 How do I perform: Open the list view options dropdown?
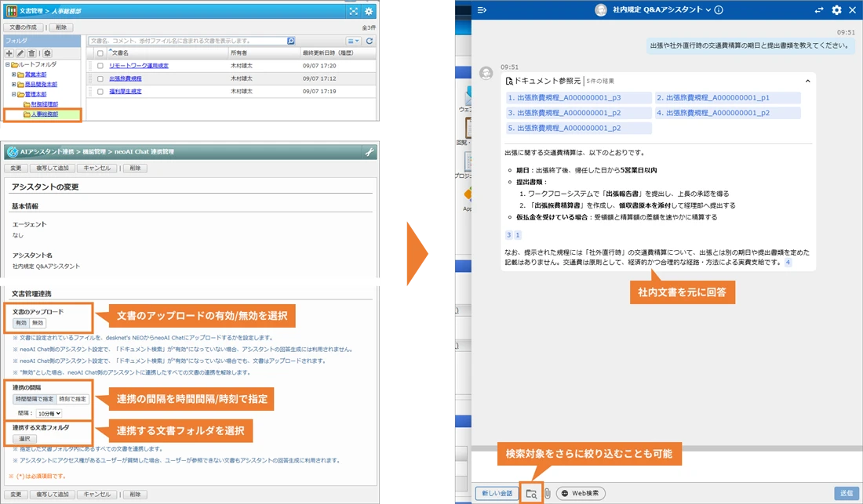point(353,42)
